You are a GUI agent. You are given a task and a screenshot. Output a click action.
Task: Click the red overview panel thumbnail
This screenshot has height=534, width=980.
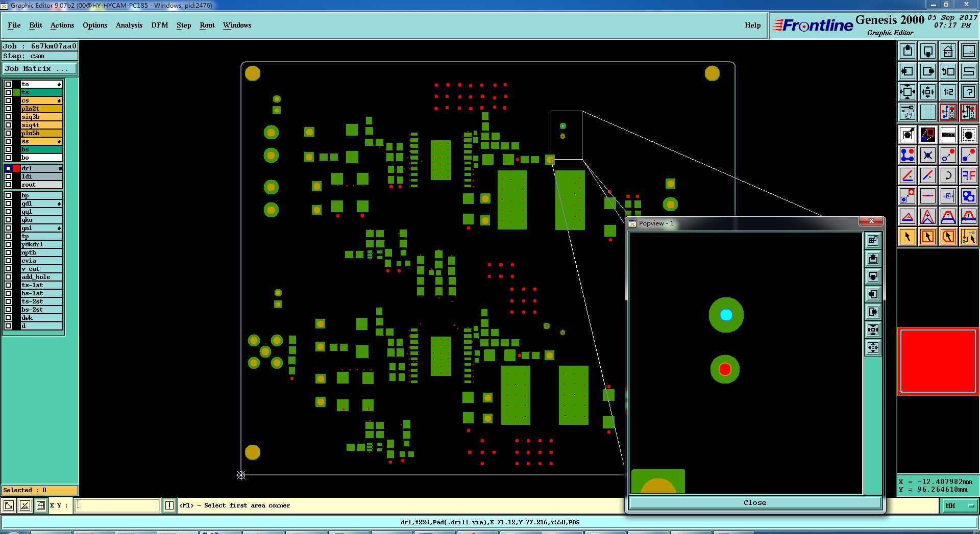tap(938, 361)
